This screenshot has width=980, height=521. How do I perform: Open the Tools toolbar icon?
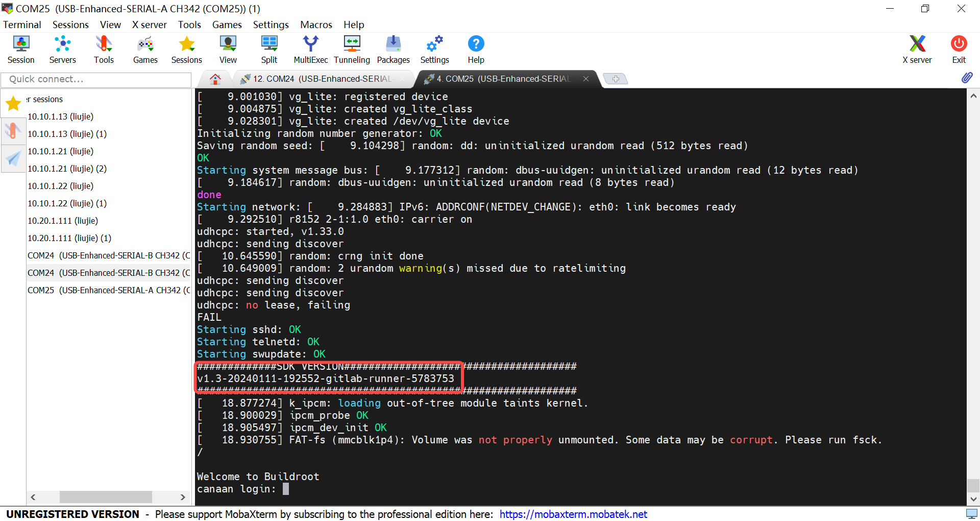tap(104, 50)
